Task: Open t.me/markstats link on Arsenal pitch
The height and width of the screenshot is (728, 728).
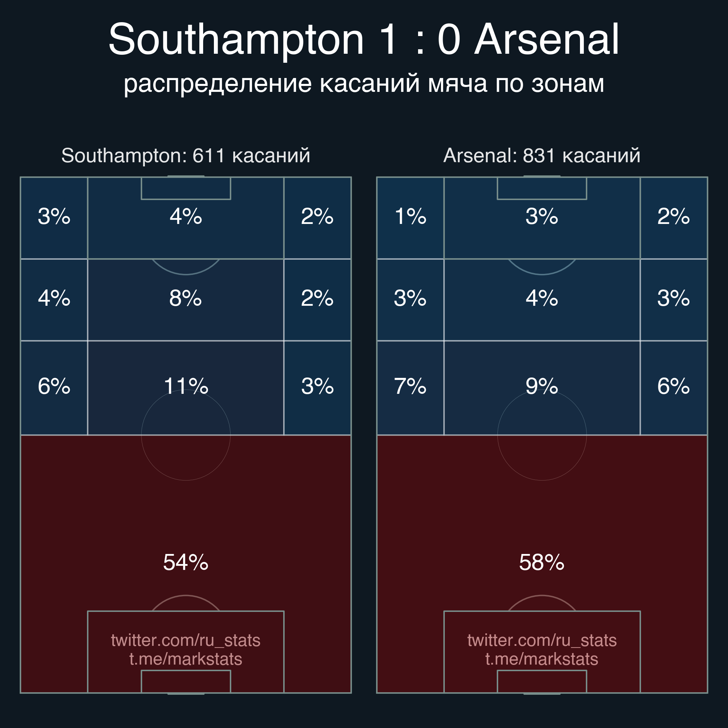Action: [542, 659]
